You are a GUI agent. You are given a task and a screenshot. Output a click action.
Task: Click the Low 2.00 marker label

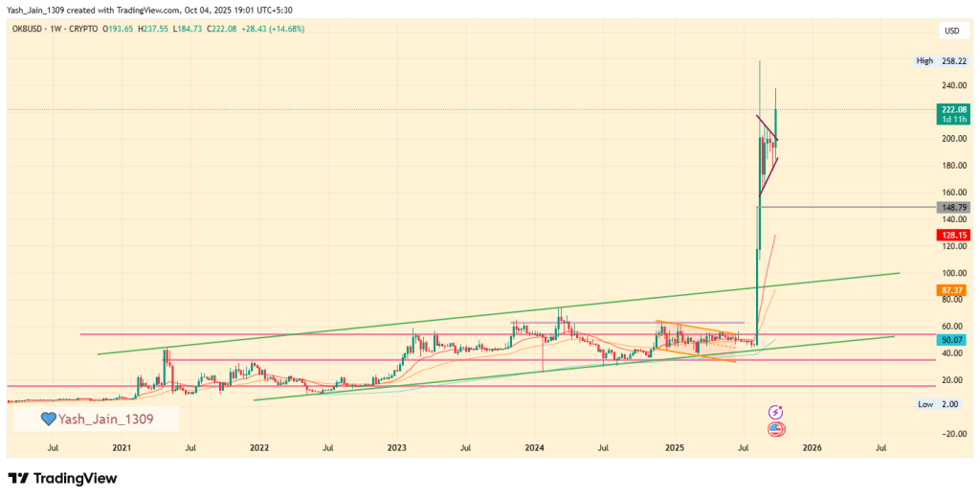tap(940, 405)
